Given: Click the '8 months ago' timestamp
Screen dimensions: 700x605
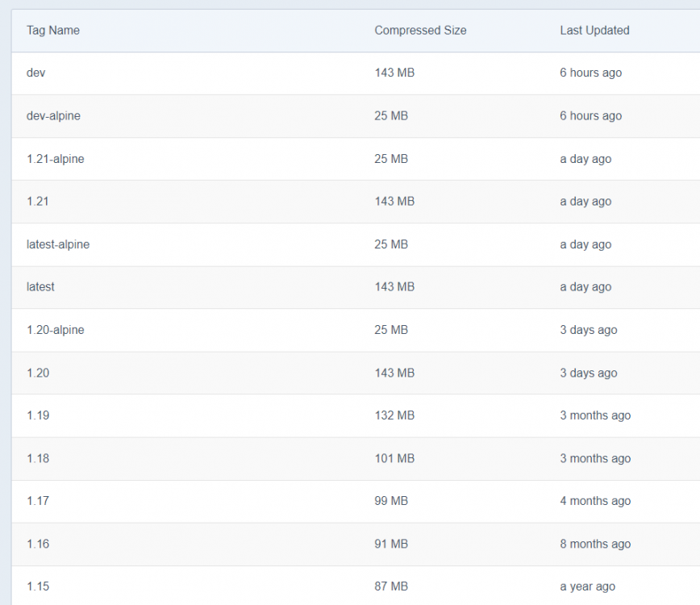Looking at the screenshot, I should 595,544.
